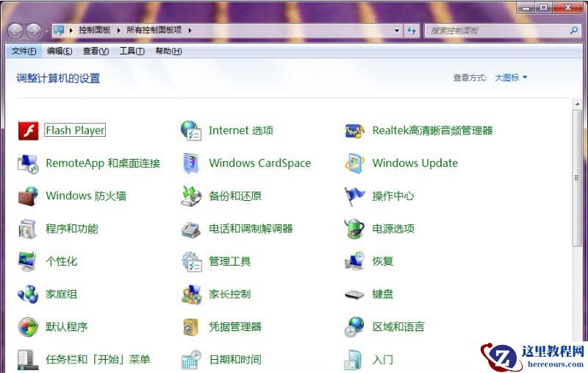Click the 控制面板 breadcrumb segment
The height and width of the screenshot is (373, 588).
95,30
